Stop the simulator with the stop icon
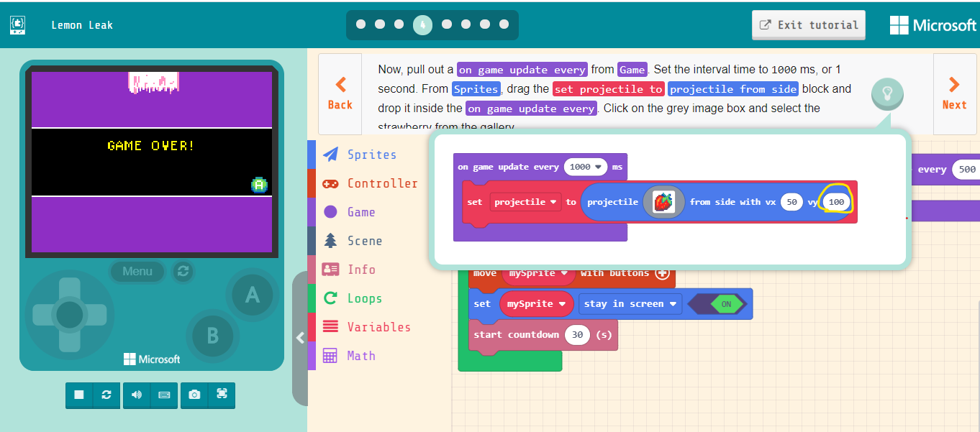The width and height of the screenshot is (980, 432). [79, 395]
